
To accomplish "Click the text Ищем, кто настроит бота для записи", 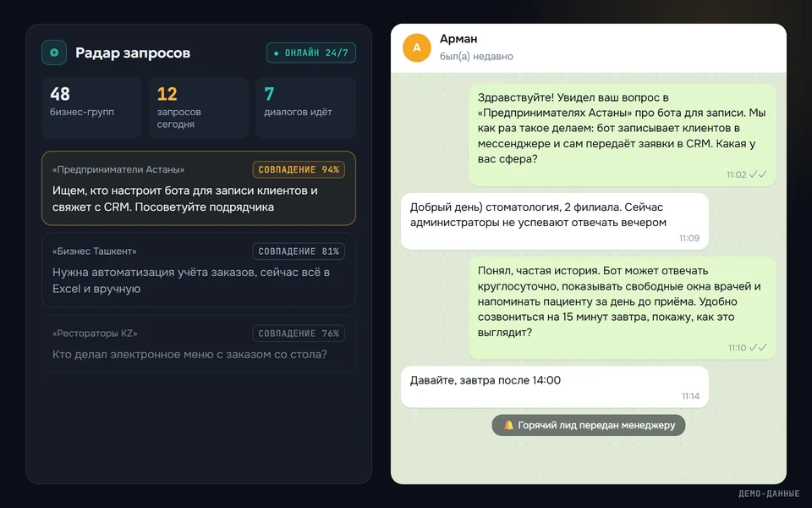I will pos(185,198).
